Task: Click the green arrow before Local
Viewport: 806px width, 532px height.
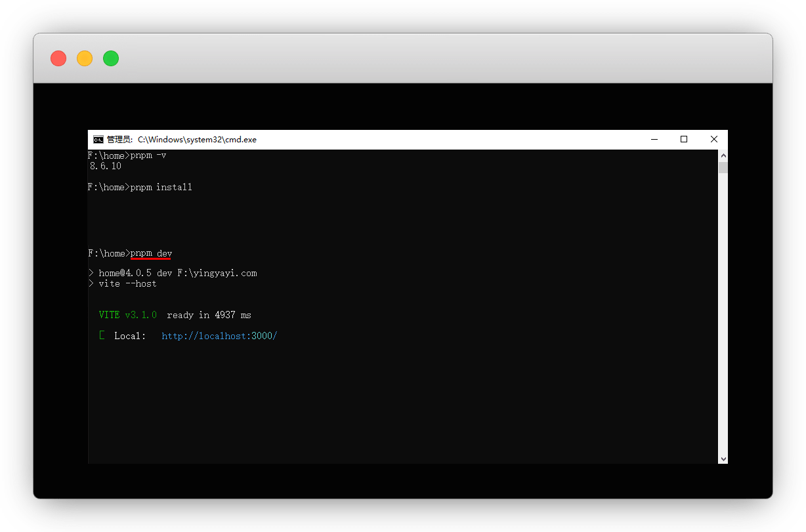Action: click(102, 336)
